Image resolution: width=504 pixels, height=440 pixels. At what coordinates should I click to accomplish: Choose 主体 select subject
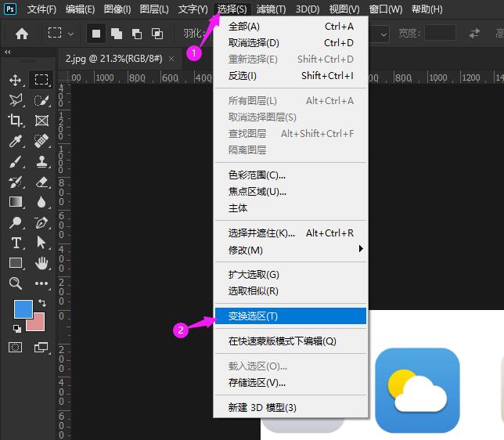click(x=290, y=208)
